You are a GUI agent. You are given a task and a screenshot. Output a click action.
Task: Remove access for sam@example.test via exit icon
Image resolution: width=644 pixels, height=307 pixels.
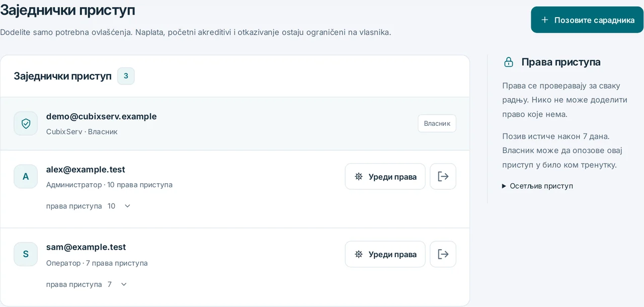(x=443, y=254)
